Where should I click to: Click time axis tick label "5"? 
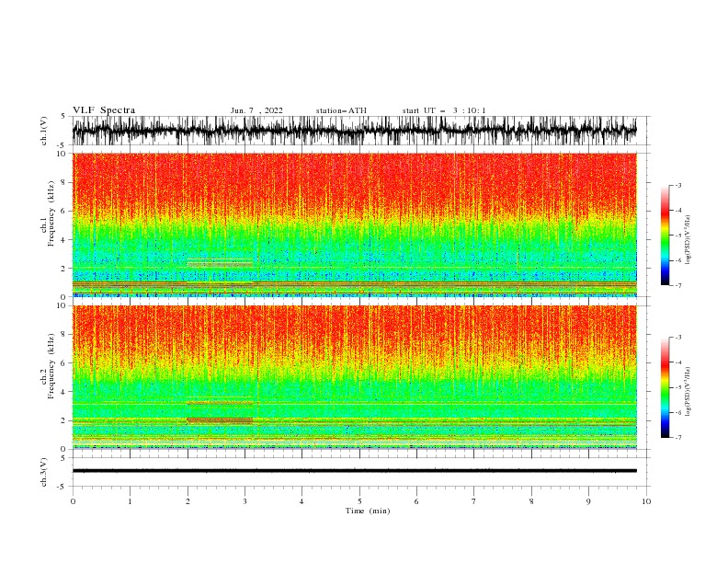pos(359,501)
